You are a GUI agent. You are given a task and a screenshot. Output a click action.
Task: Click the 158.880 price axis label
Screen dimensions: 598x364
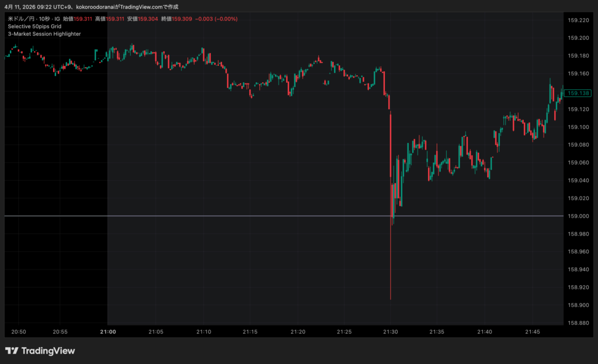tap(578, 323)
